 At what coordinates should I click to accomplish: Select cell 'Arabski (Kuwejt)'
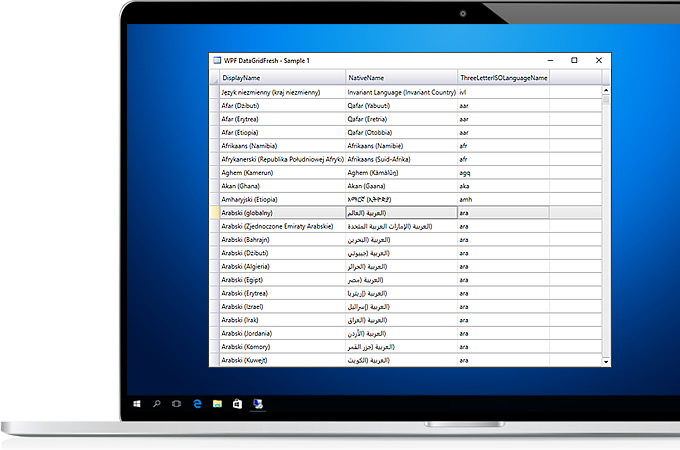pyautogui.click(x=282, y=360)
